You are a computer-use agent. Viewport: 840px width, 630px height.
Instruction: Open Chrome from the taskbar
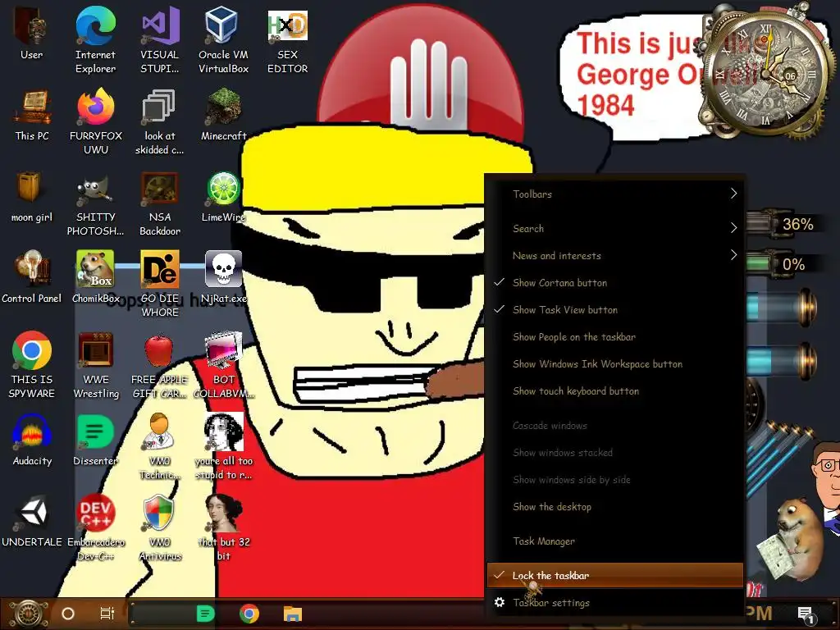point(249,614)
